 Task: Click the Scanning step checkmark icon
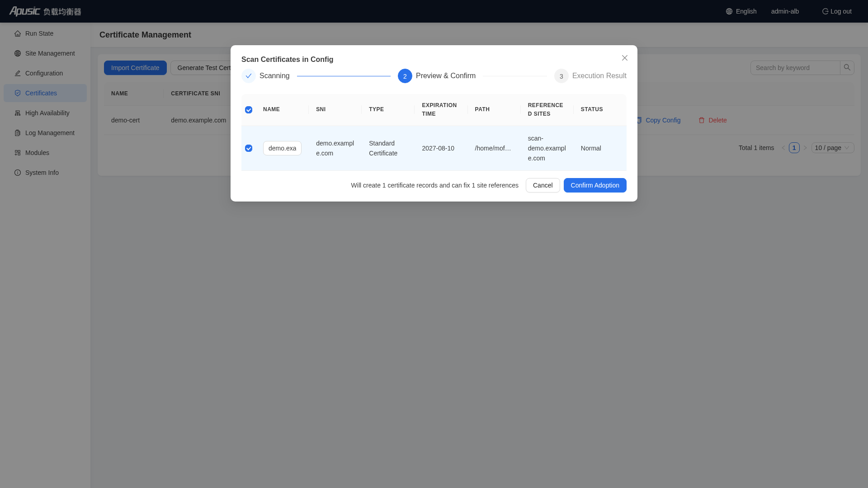249,76
